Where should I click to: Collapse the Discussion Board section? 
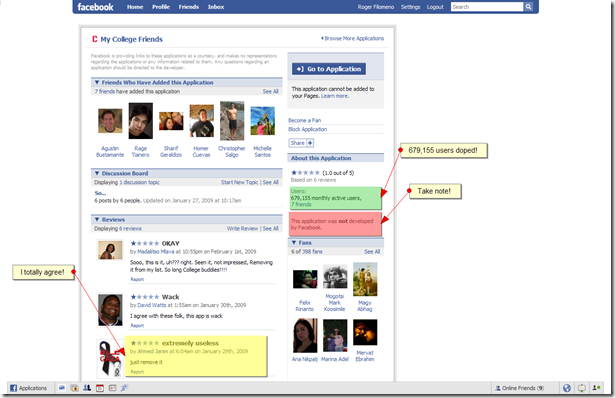[97, 173]
